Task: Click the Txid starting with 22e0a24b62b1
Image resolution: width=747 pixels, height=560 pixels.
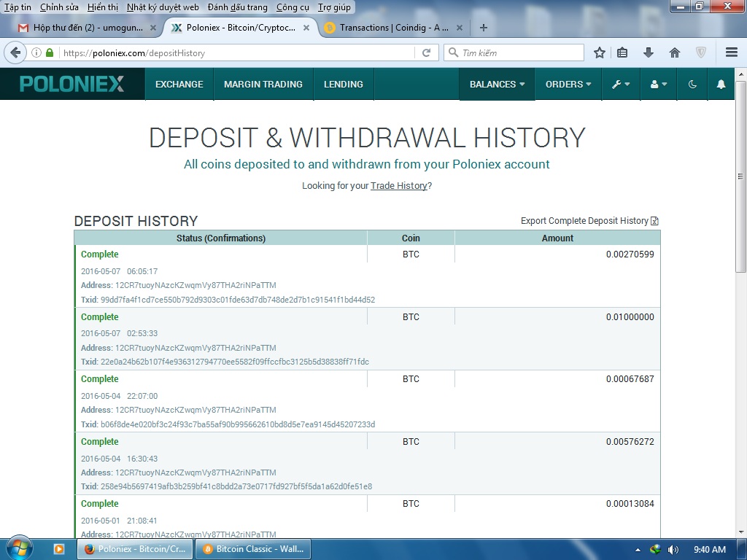Action: (235, 362)
